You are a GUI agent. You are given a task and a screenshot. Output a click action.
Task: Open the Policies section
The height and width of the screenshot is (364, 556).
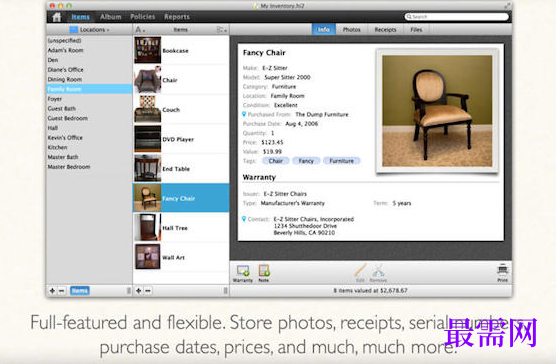click(x=143, y=17)
